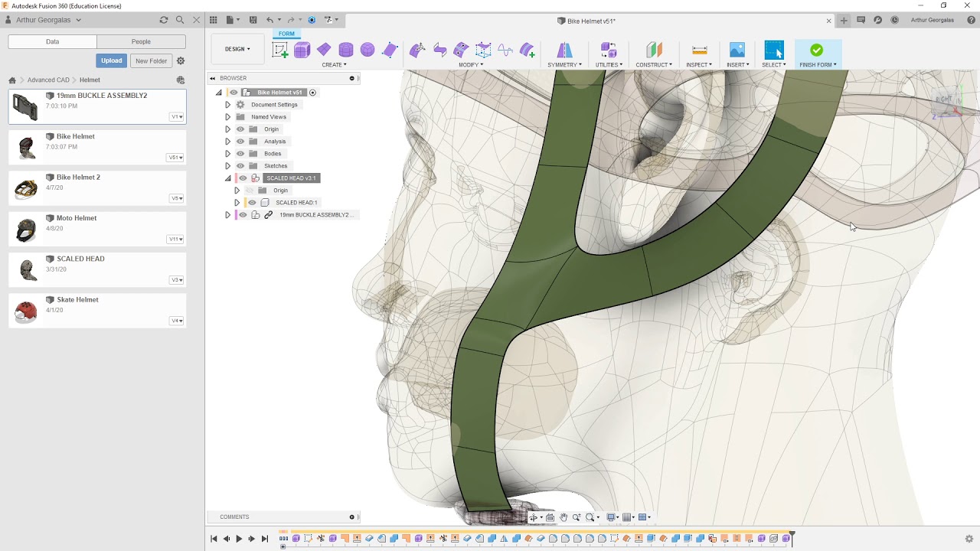Search the data panel
This screenshot has height=551, width=980.
180,20
